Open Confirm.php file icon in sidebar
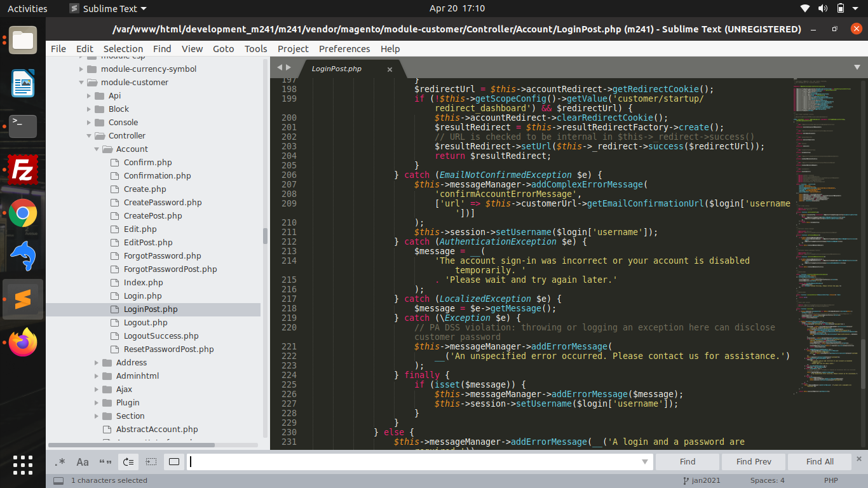The height and width of the screenshot is (488, 868). pyautogui.click(x=114, y=163)
